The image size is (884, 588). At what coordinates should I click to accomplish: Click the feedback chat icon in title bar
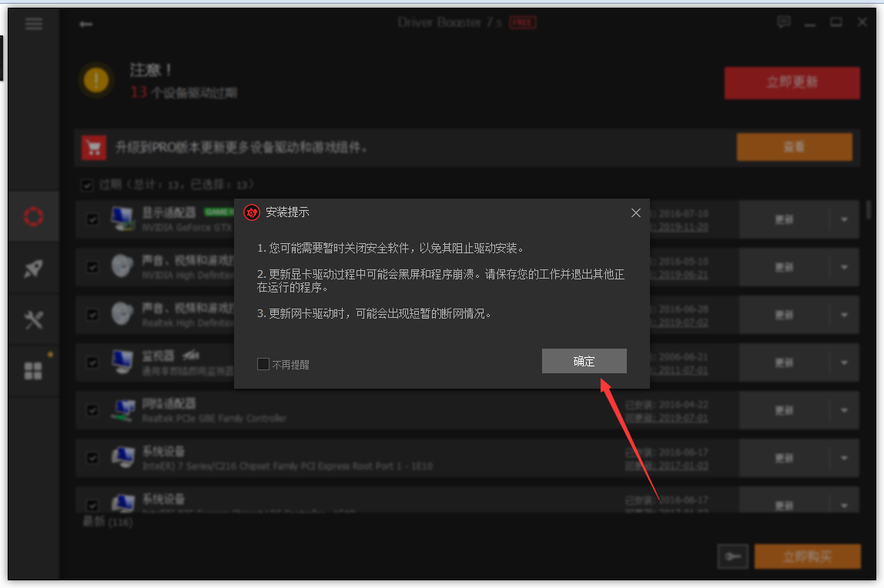pyautogui.click(x=784, y=22)
